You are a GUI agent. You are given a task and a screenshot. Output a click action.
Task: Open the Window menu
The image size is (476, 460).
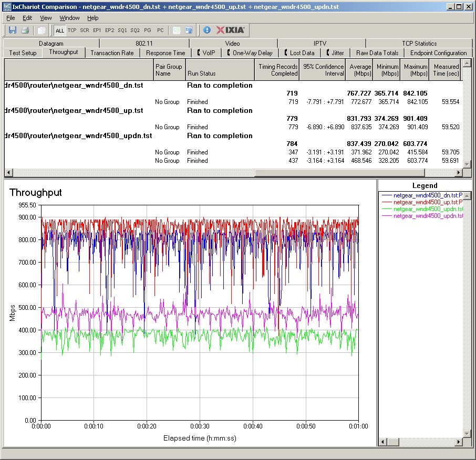tap(69, 18)
